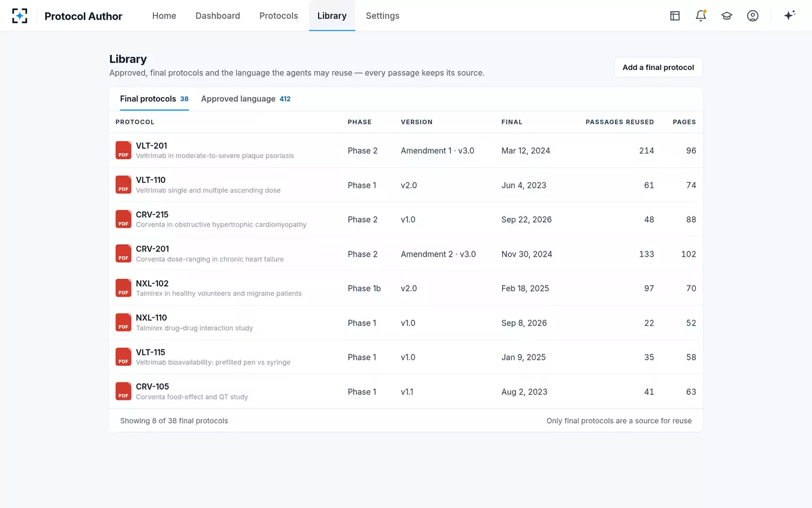Open protocol CRV-105 title

coord(152,387)
